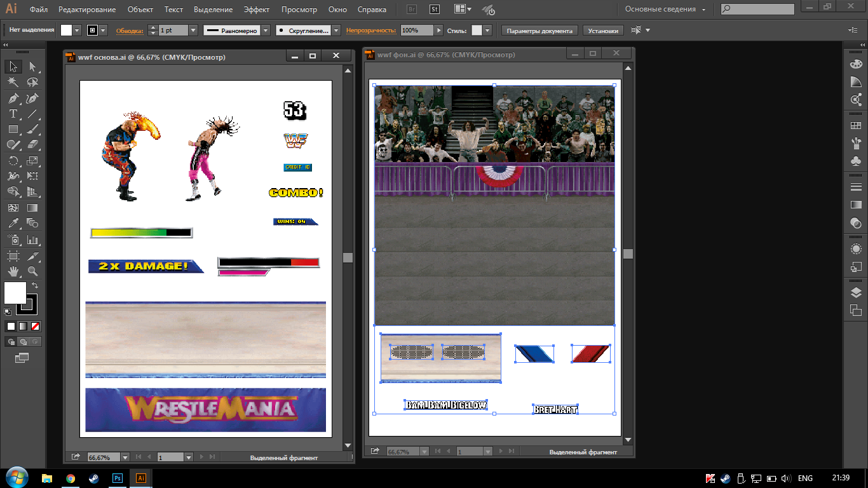Open the Окно menu
Screen dimensions: 868x488
tap(338, 10)
